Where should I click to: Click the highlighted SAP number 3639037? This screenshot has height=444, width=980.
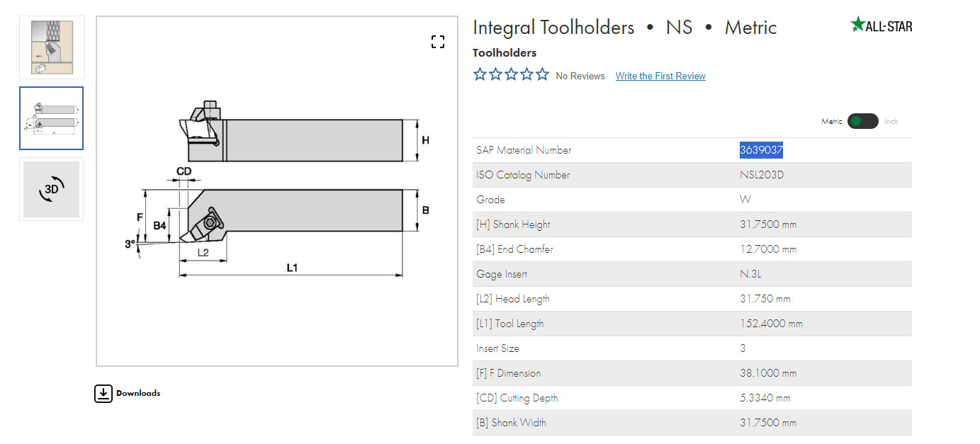coord(761,150)
